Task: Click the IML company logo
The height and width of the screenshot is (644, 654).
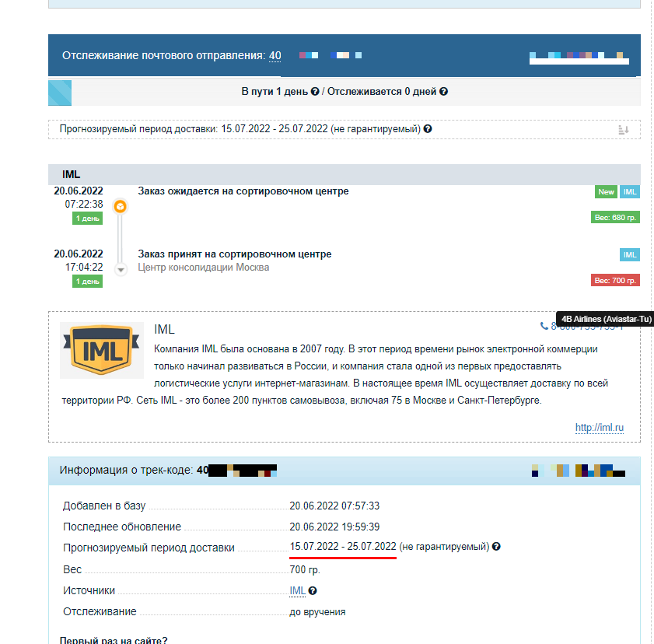Action: tap(102, 350)
